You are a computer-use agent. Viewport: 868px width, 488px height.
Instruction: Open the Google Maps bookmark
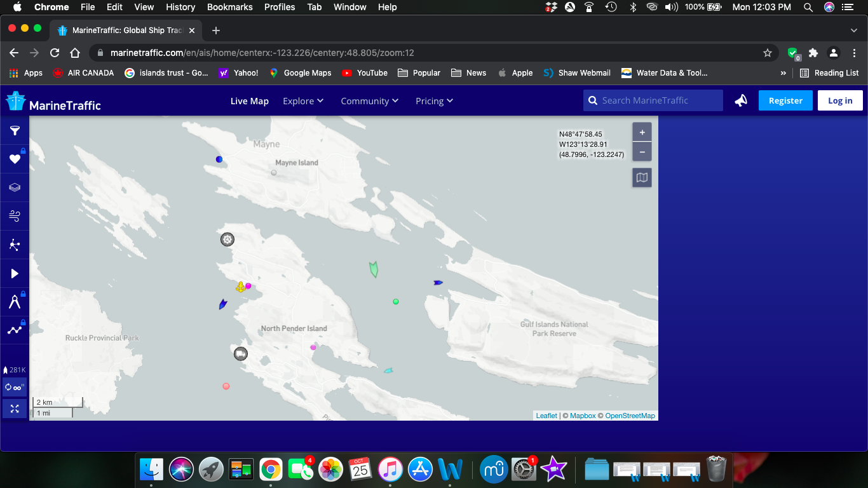(300, 73)
